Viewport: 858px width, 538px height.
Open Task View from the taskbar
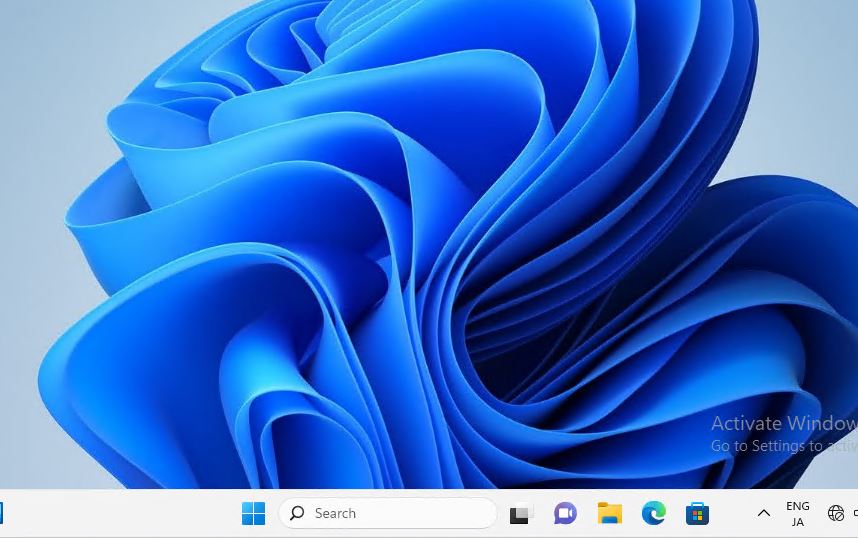pyautogui.click(x=521, y=513)
